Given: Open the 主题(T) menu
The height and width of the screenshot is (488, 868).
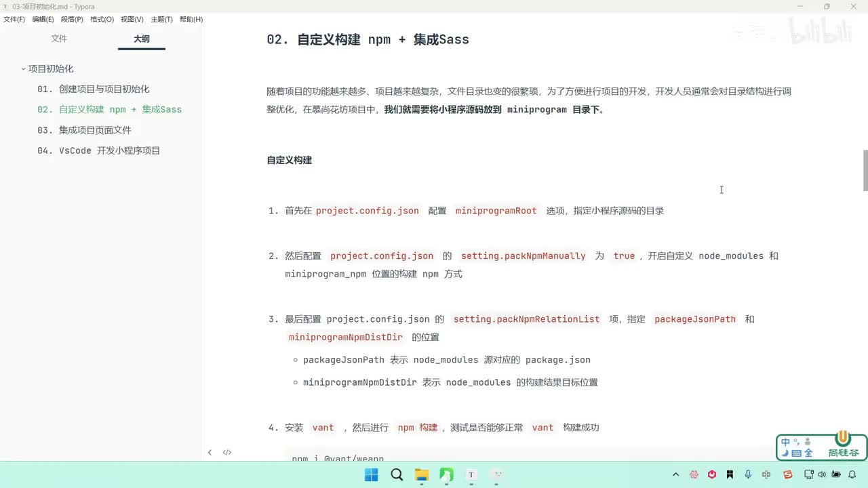Looking at the screenshot, I should point(161,20).
